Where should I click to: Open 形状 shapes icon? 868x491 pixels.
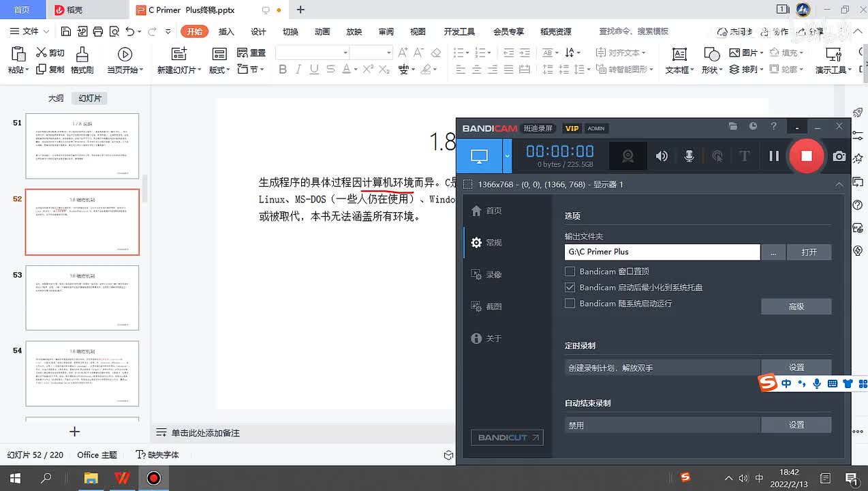(x=711, y=55)
